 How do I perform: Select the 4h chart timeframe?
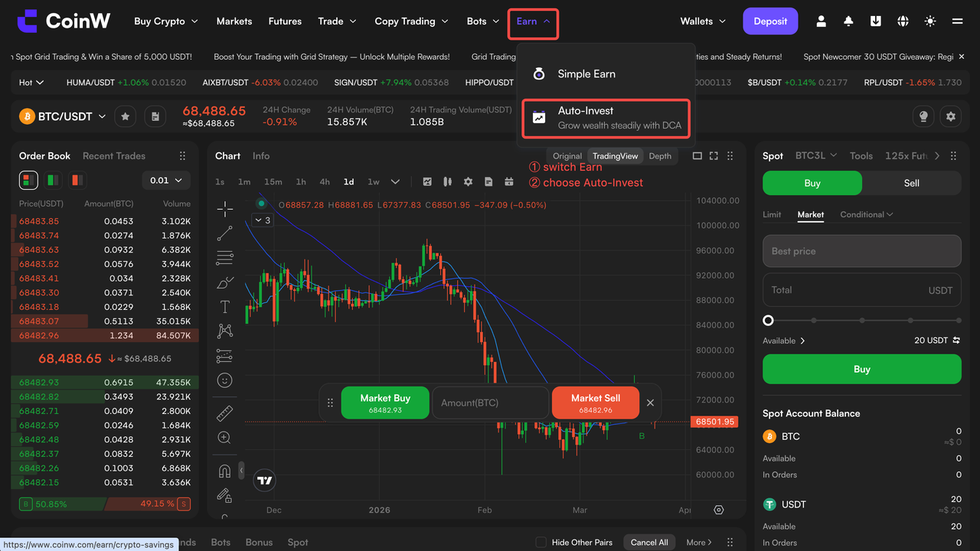pyautogui.click(x=325, y=181)
